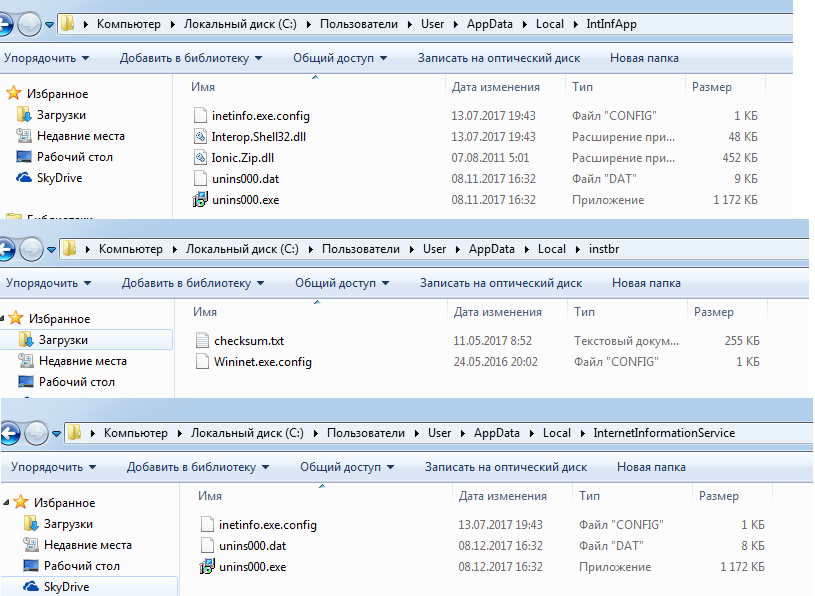Open Добавить в библиотеку dropdown in InternetInformationService window
The height and width of the screenshot is (596, 815).
click(198, 467)
